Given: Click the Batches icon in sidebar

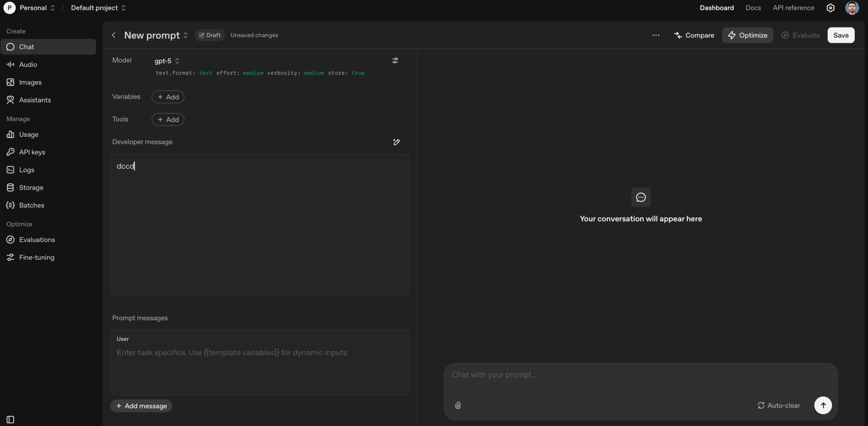Looking at the screenshot, I should pos(10,205).
